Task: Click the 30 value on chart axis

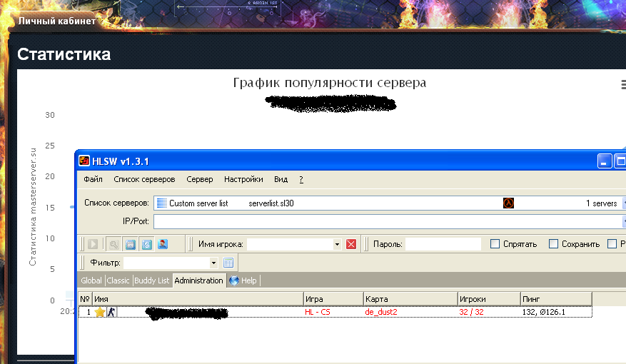Action: [x=50, y=115]
